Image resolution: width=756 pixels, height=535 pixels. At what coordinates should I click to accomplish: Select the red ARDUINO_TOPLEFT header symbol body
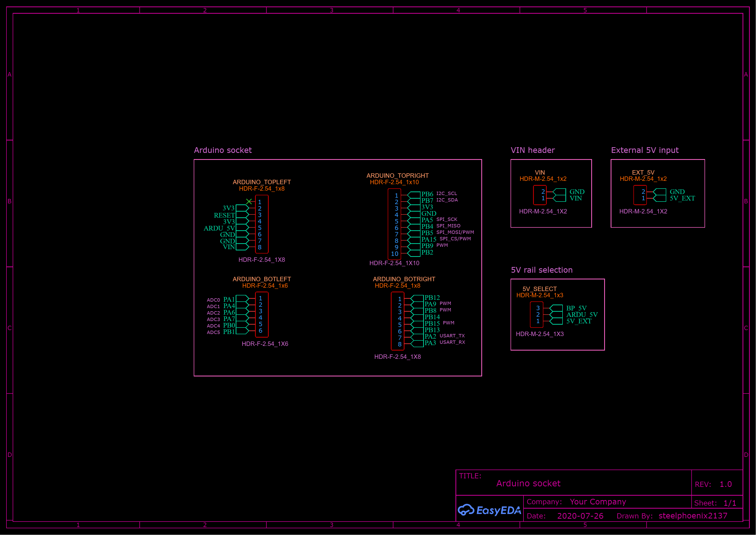(x=262, y=224)
